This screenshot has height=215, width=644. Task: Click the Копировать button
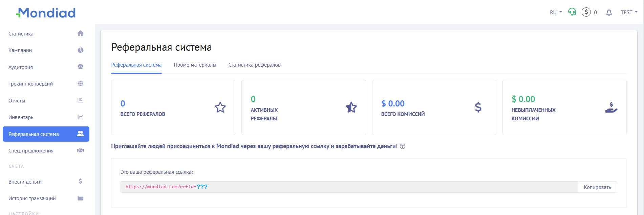point(597,187)
